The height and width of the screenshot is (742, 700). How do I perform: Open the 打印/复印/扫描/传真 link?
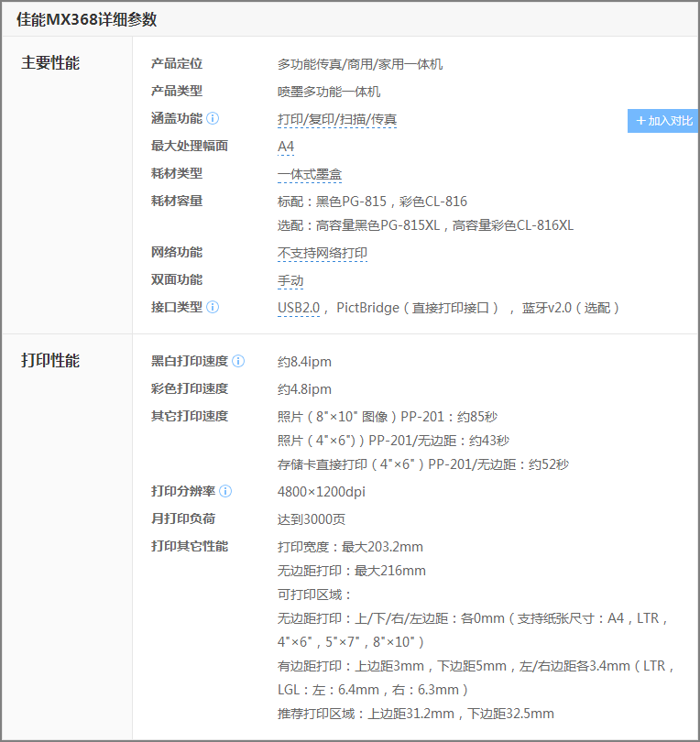[337, 119]
